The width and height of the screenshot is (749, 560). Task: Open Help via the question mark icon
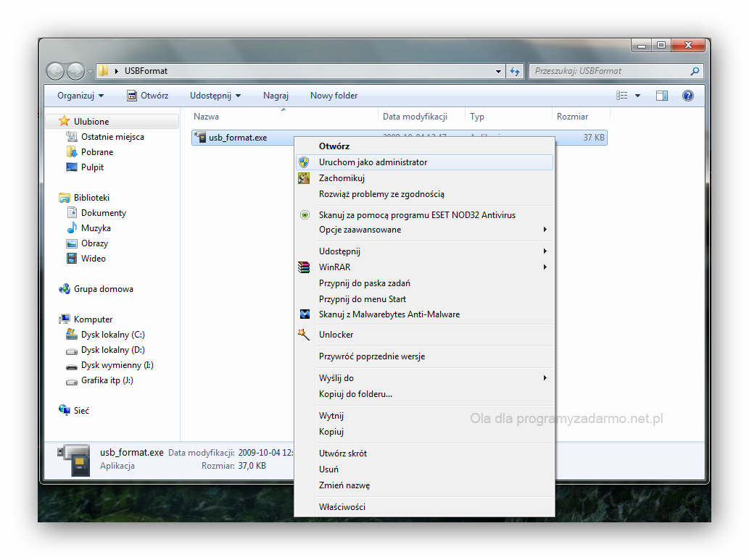[688, 96]
